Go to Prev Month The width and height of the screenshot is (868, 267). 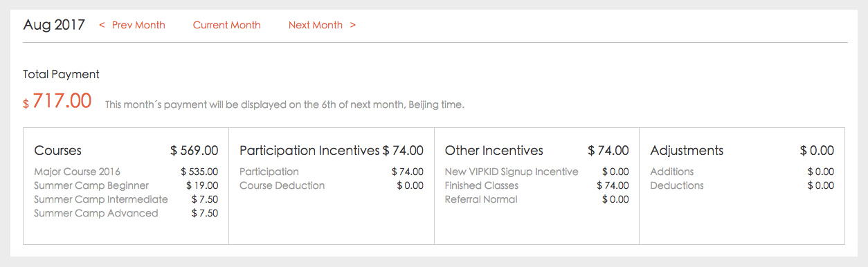coord(138,25)
